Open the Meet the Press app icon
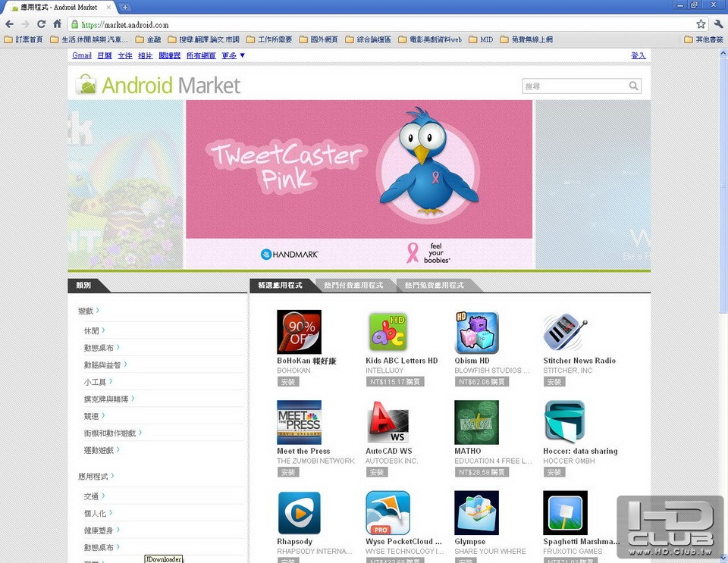 pyautogui.click(x=299, y=423)
